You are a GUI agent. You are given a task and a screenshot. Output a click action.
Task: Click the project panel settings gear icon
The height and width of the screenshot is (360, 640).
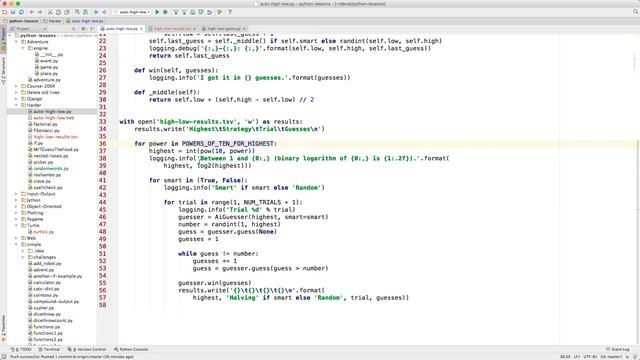coord(83,29)
